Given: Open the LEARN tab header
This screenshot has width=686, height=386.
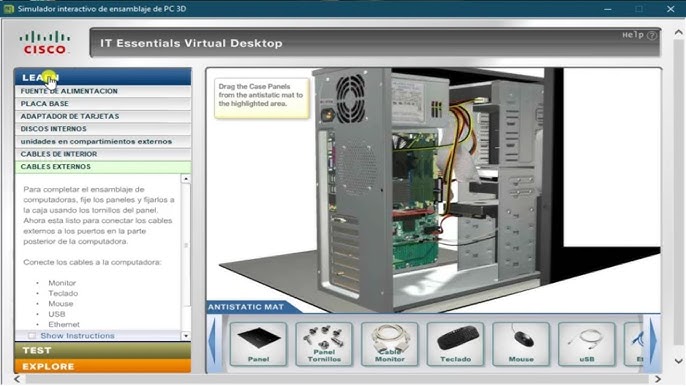Looking at the screenshot, I should (x=103, y=77).
